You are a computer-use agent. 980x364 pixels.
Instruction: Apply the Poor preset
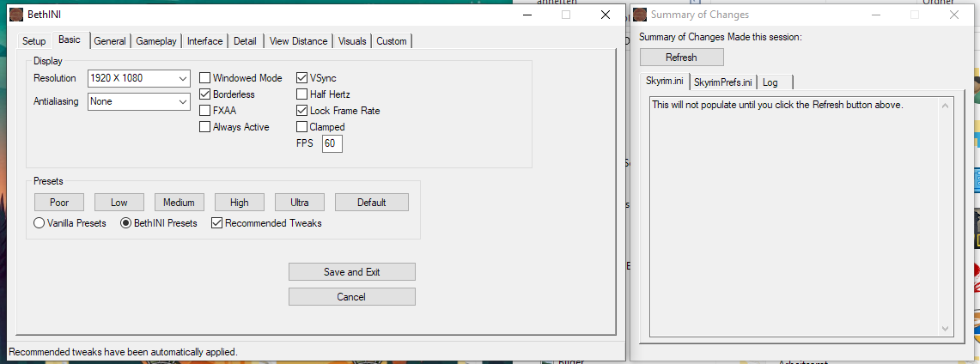(58, 203)
